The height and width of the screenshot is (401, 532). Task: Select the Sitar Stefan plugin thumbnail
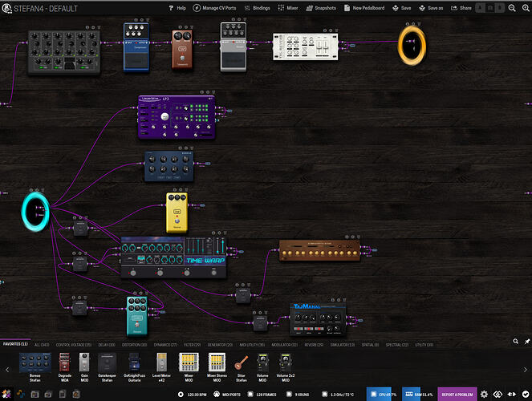pos(242,367)
